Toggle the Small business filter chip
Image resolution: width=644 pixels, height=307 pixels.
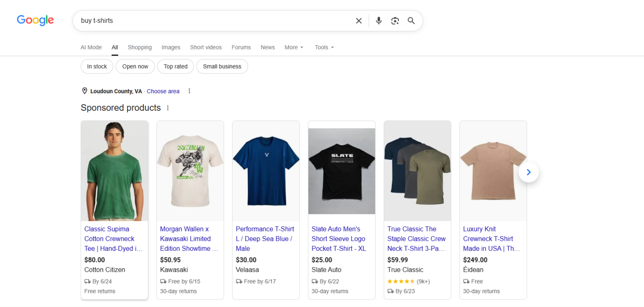pyautogui.click(x=222, y=67)
